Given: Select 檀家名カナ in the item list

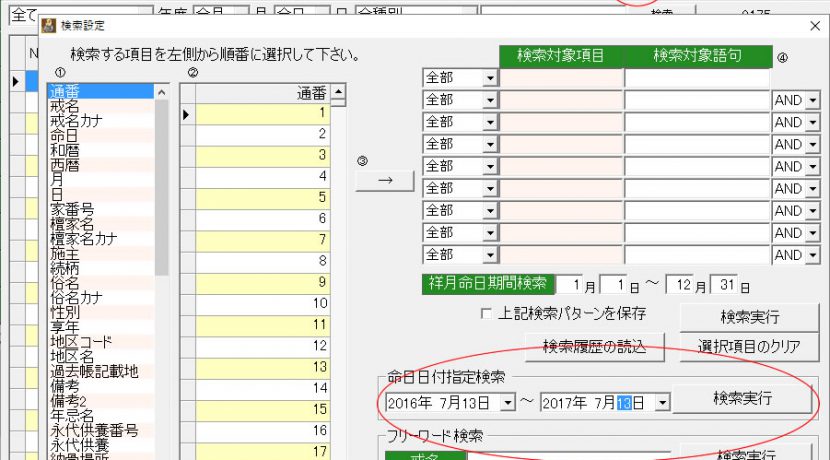Looking at the screenshot, I should [x=101, y=239].
